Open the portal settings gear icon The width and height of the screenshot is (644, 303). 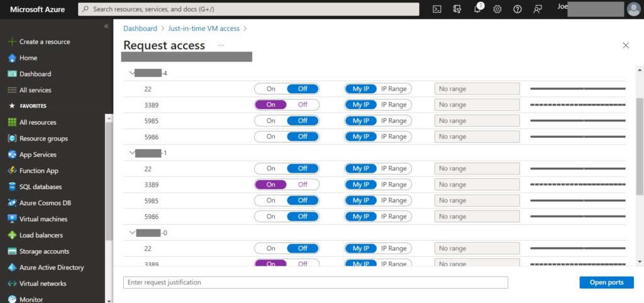pos(497,9)
